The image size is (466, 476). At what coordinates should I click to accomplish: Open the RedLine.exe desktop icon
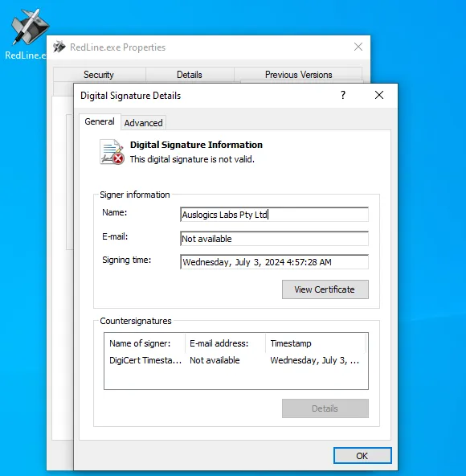click(x=29, y=27)
